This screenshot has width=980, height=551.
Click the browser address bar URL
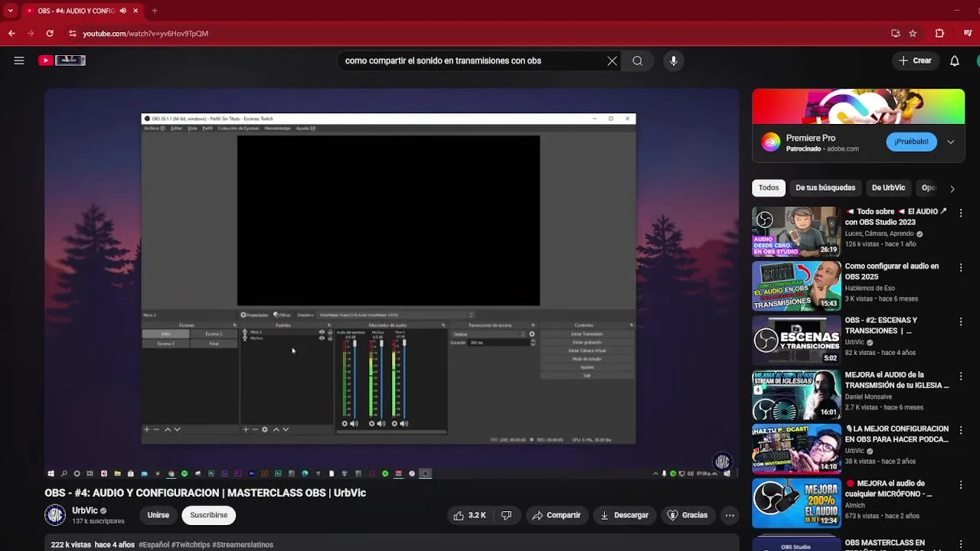[145, 34]
